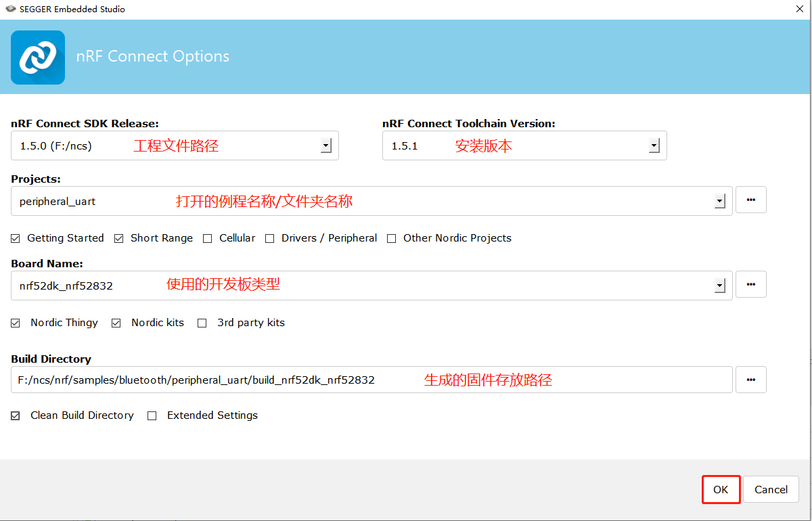This screenshot has height=521, width=812.
Task: Open the nRF Connect SDK Release dropdown
Action: [325, 145]
